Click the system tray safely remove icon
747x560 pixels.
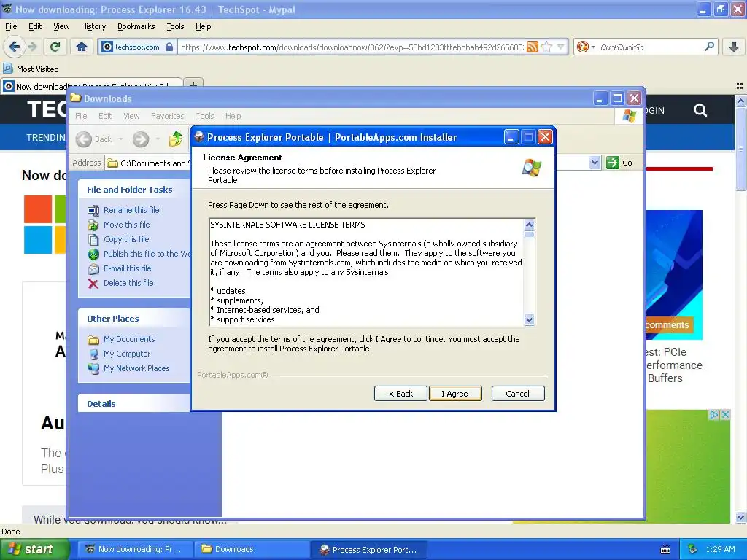point(693,550)
